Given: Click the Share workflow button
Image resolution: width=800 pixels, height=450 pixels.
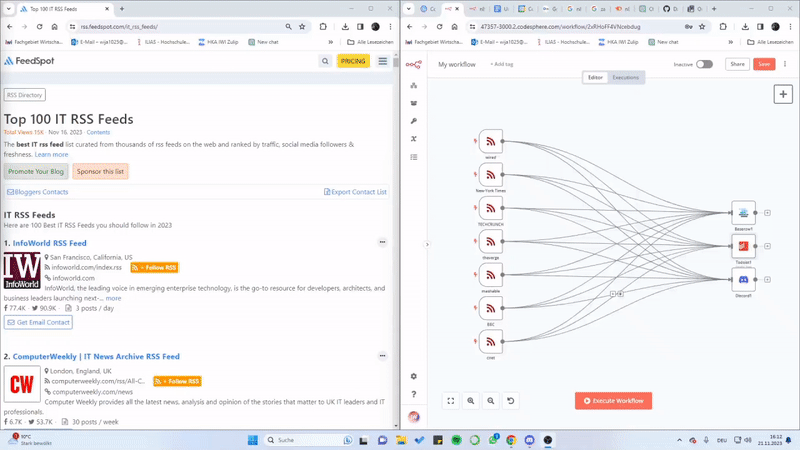Looking at the screenshot, I should pyautogui.click(x=737, y=64).
